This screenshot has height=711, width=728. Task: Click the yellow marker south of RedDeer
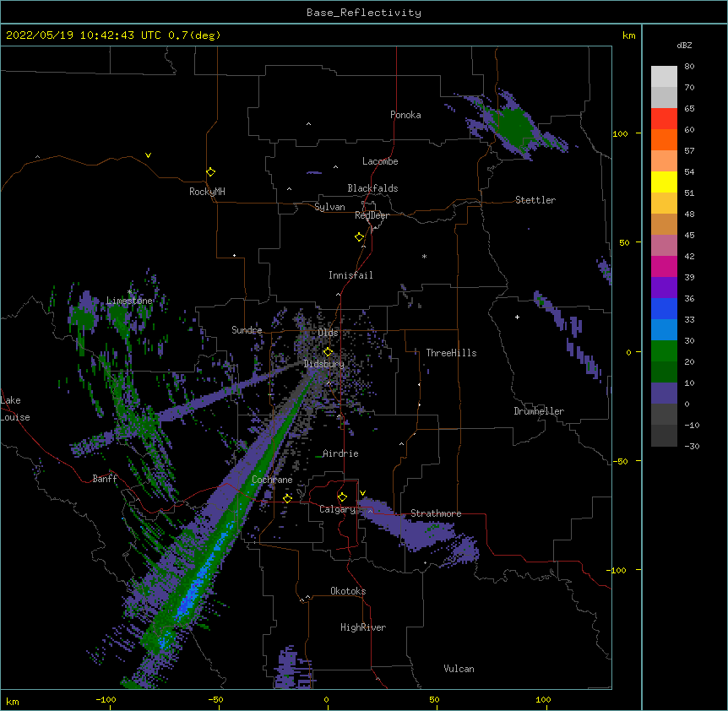[x=360, y=237]
